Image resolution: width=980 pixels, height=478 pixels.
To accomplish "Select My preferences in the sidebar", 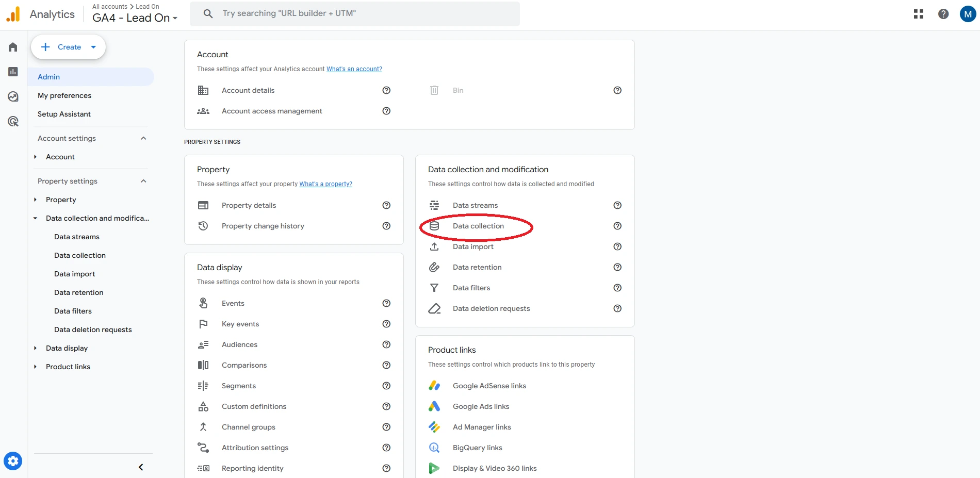I will 64,95.
